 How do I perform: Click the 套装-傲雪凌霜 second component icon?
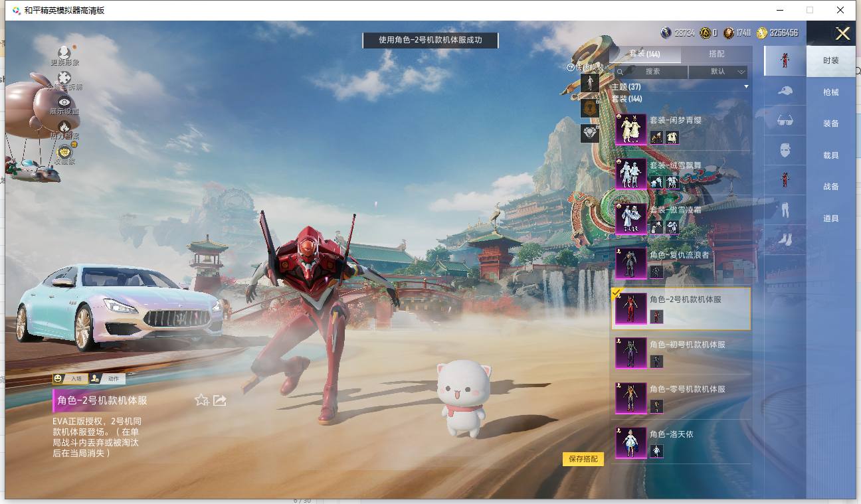pos(672,227)
